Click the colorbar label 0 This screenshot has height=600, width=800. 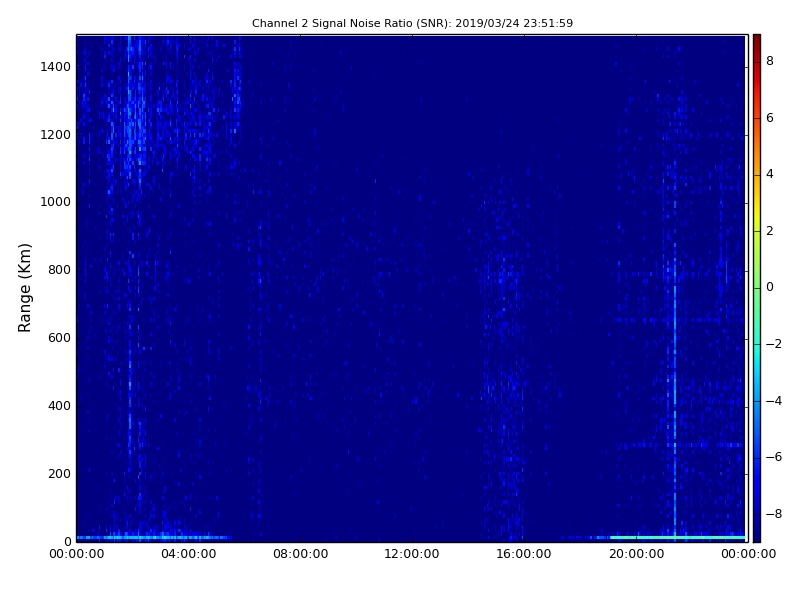click(x=770, y=287)
